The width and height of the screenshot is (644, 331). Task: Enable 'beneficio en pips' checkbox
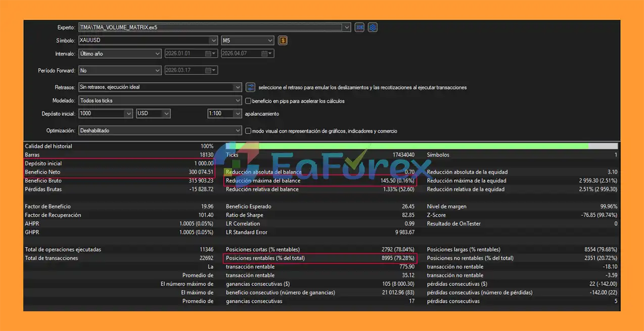click(x=248, y=101)
